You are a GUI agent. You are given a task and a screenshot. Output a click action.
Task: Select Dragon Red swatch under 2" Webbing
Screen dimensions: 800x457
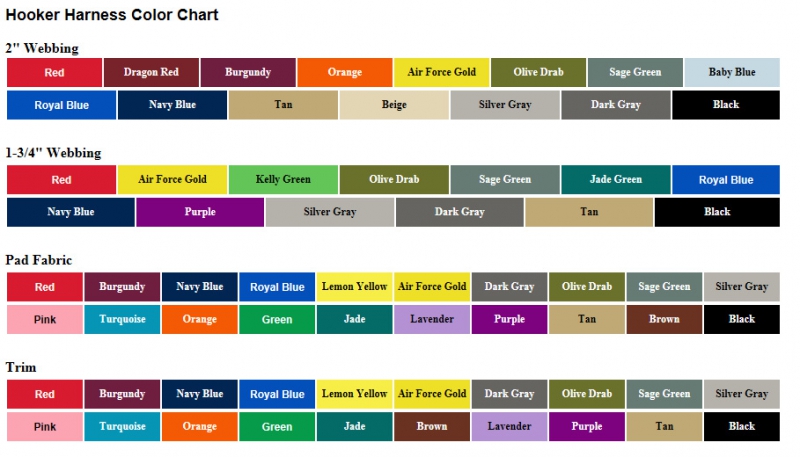point(151,72)
